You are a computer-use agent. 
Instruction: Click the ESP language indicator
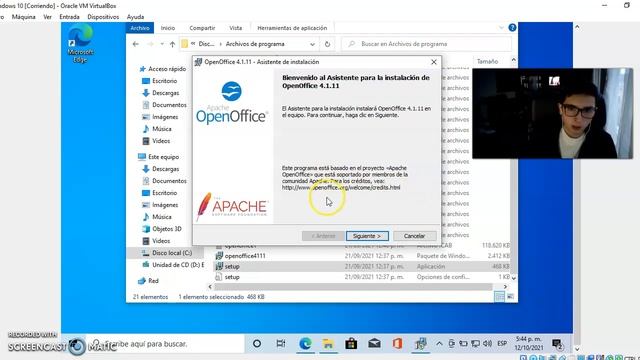point(502,344)
